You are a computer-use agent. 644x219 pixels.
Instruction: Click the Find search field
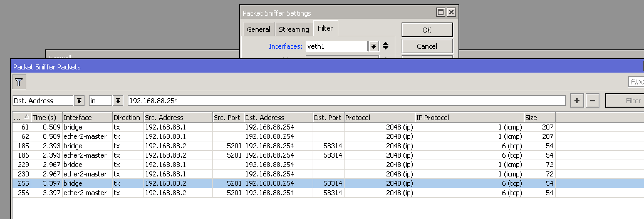pos(636,82)
